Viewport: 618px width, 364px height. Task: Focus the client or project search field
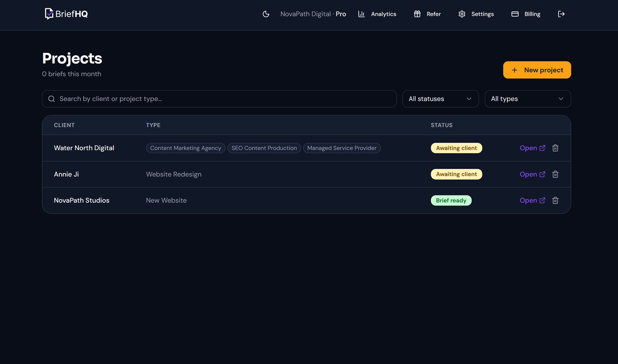click(219, 99)
